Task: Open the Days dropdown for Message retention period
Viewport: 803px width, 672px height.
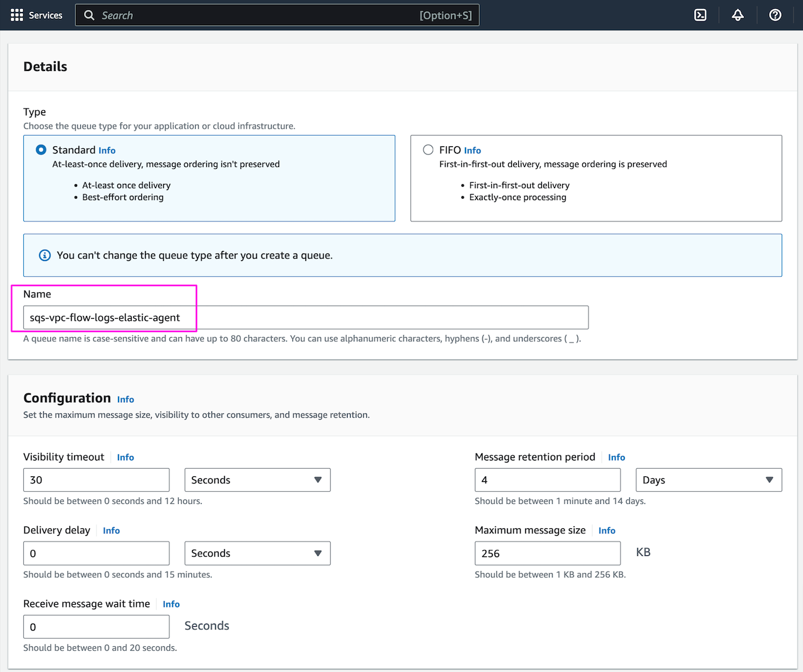Action: (x=708, y=479)
